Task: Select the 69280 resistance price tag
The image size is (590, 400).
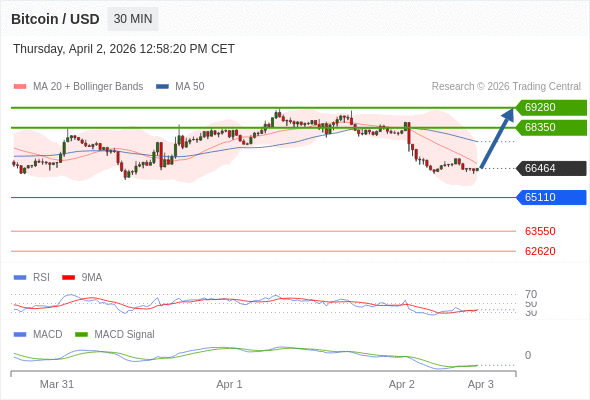Action: 551,108
